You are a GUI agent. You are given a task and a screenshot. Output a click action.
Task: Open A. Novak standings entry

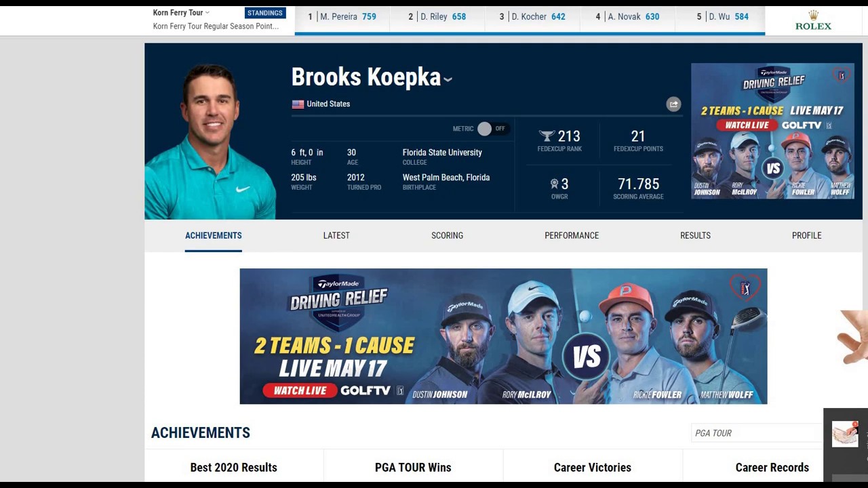(627, 17)
